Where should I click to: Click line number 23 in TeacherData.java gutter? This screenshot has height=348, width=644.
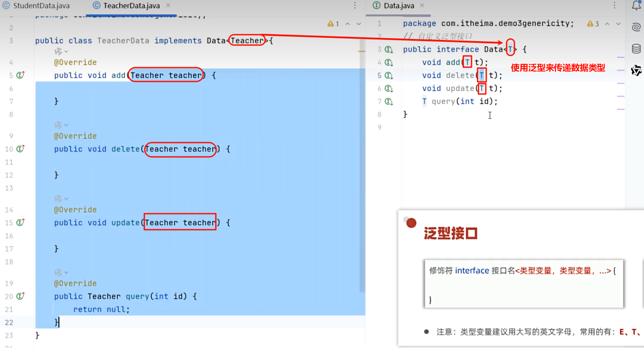(x=9, y=335)
